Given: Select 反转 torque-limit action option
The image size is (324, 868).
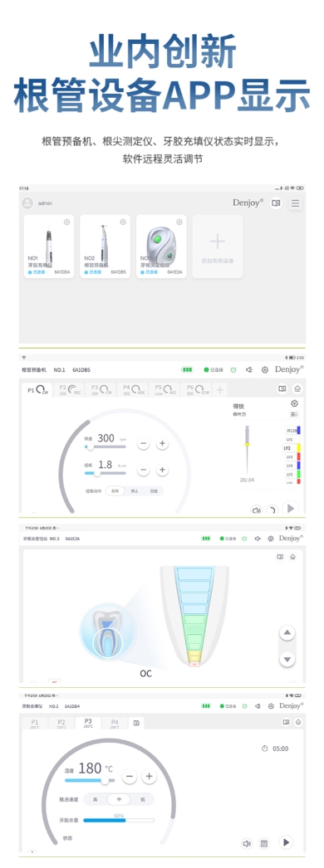Looking at the screenshot, I should click(115, 491).
